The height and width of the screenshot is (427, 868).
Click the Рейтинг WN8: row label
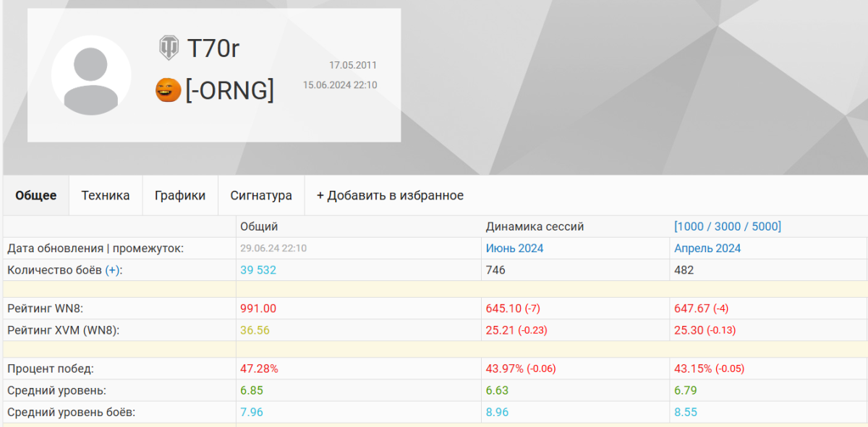[x=45, y=309]
